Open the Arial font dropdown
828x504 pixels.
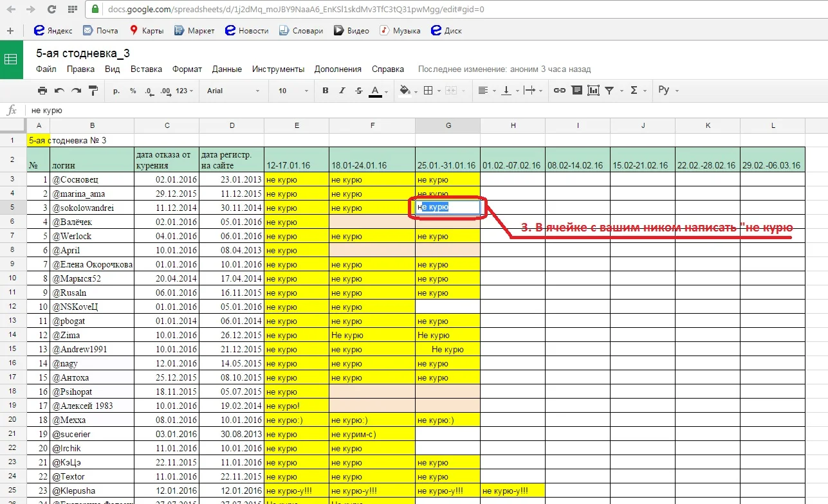tap(233, 91)
